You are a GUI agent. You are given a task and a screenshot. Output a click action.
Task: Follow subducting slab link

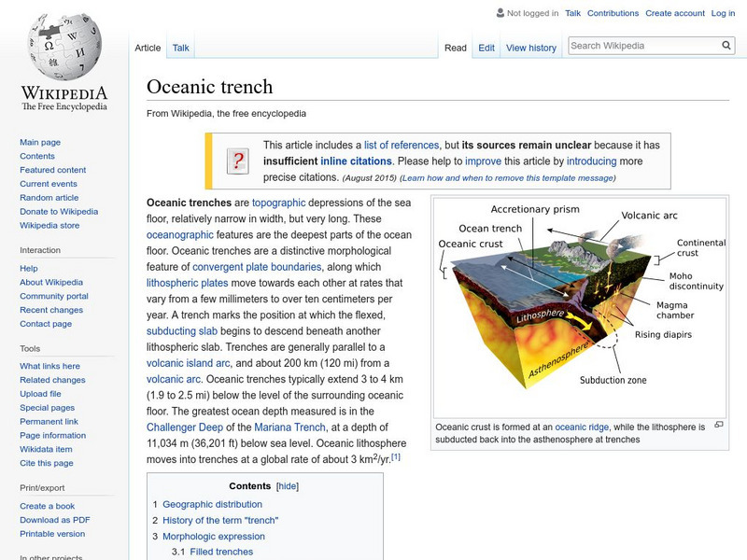coord(181,331)
